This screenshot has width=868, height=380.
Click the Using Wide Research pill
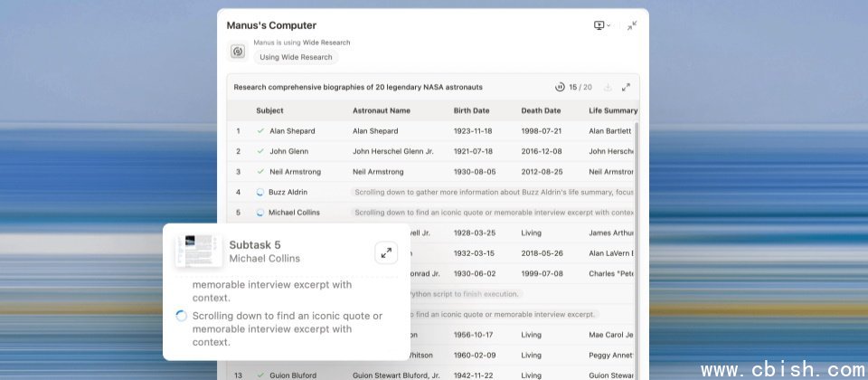tap(296, 57)
